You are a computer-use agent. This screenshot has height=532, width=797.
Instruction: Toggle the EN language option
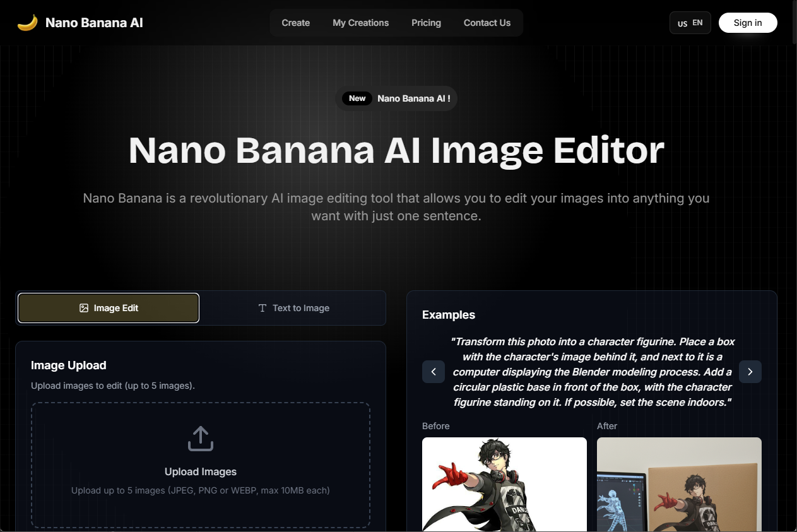(697, 22)
